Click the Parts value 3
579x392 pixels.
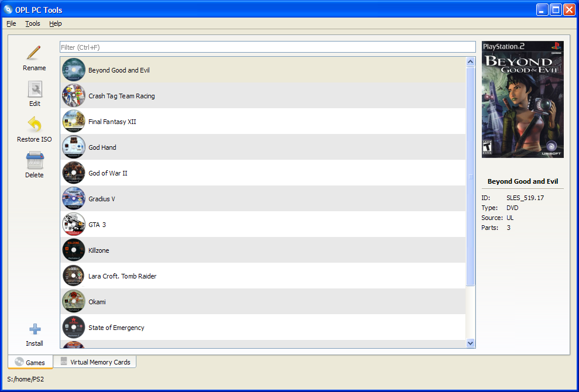pyautogui.click(x=509, y=228)
